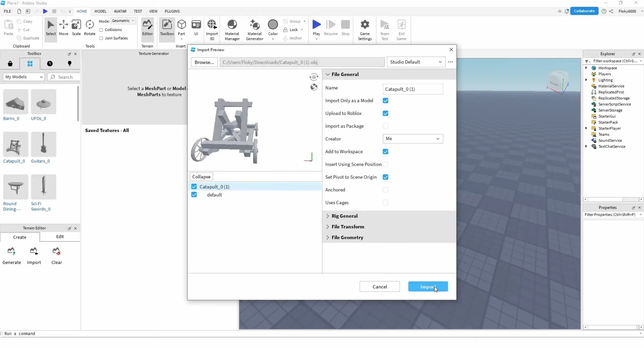The image size is (644, 348).
Task: Disable Upload to Roblox
Action: pyautogui.click(x=386, y=113)
